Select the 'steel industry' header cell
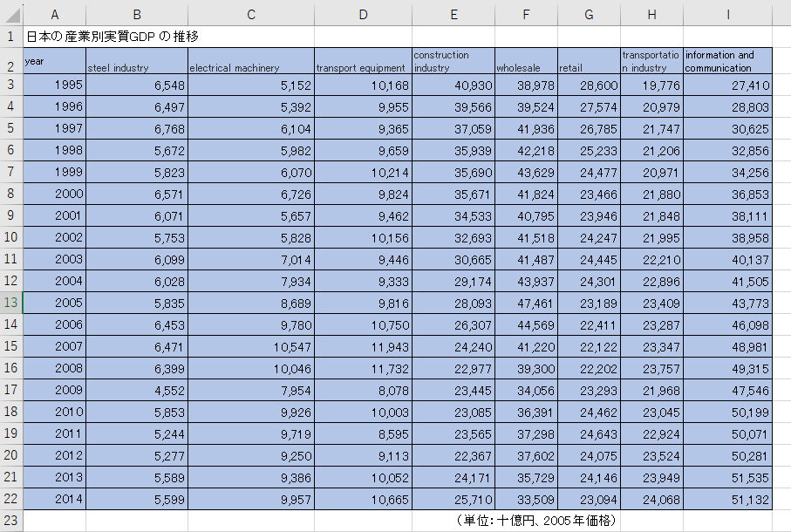The height and width of the screenshot is (532, 791). pyautogui.click(x=137, y=61)
